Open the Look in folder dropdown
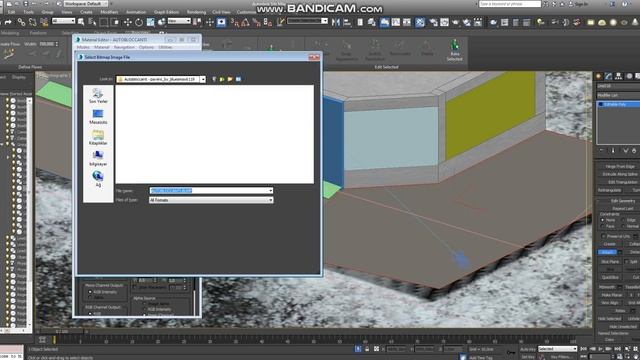 pos(203,79)
